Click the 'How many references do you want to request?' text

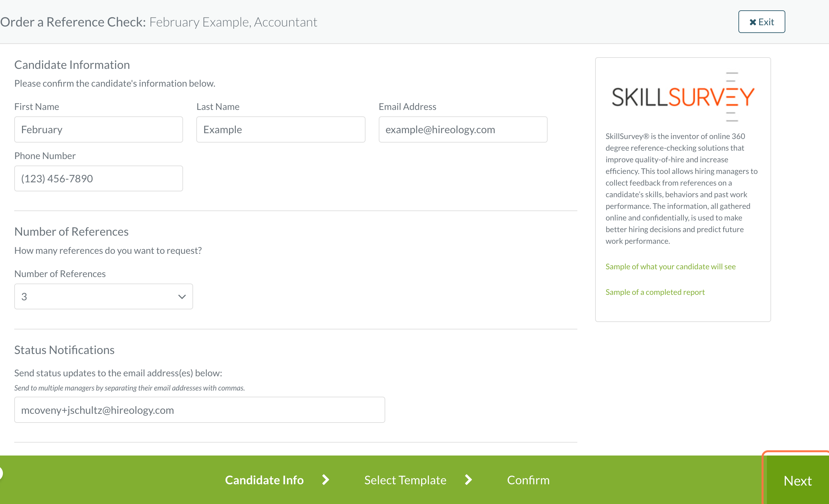108,251
